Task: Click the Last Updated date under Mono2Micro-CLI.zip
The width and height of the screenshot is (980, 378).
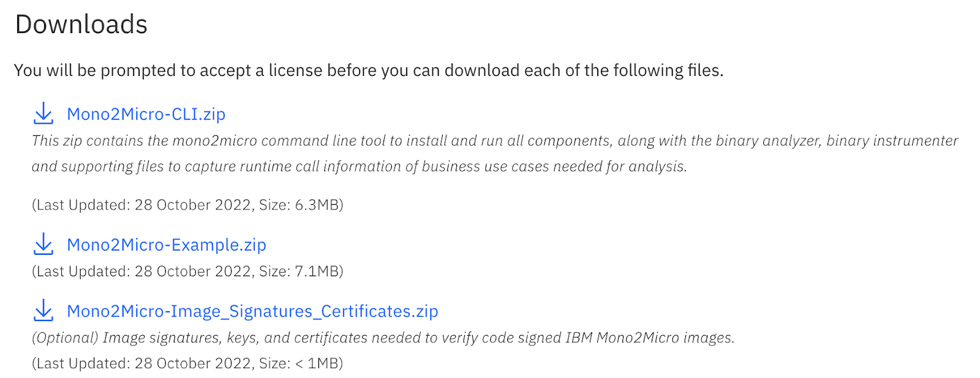Action: (192, 205)
